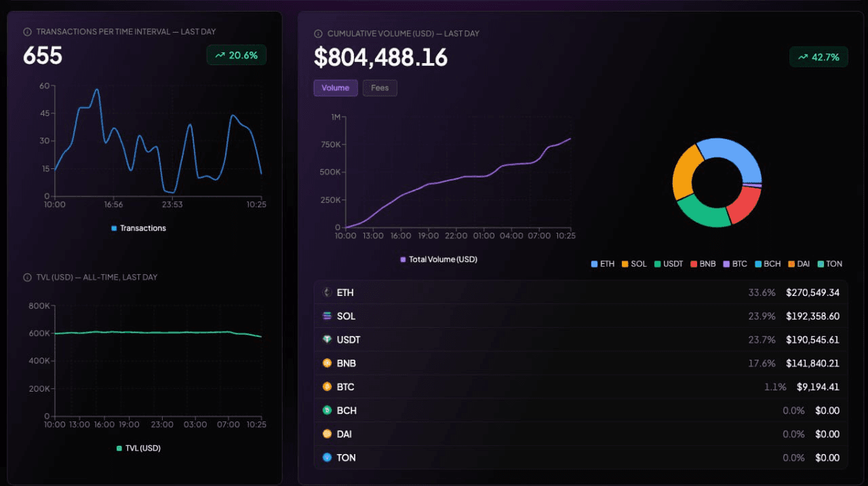868x486 pixels.
Task: Click the BNB coin icon in the table
Action: pos(327,363)
